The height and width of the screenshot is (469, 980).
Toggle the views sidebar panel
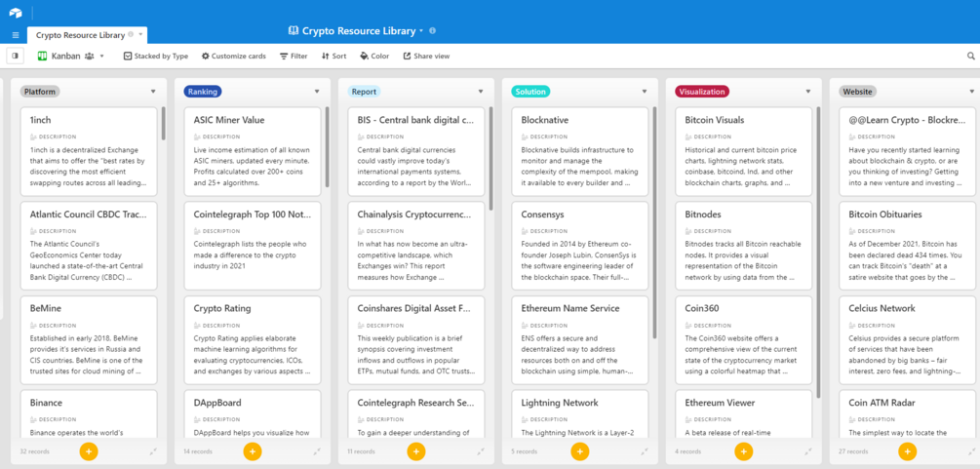15,56
